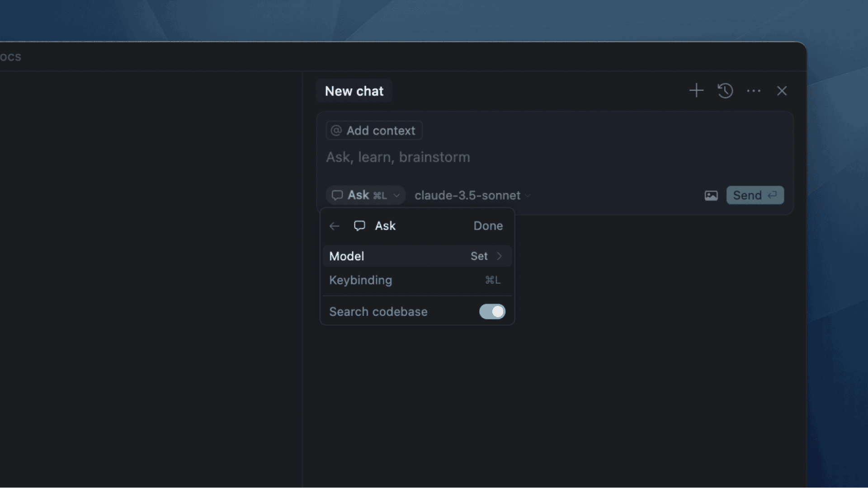Image resolution: width=868 pixels, height=488 pixels.
Task: Close the chat panel with the X icon
Action: point(782,91)
